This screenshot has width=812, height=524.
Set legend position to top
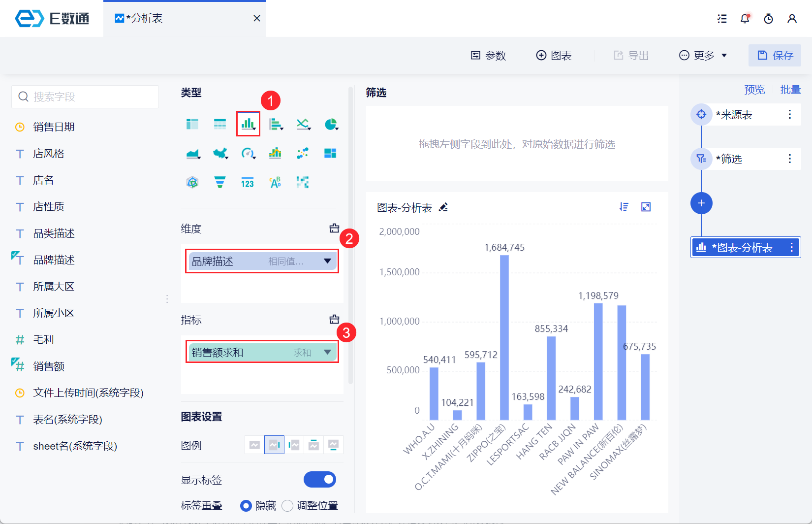coord(313,445)
